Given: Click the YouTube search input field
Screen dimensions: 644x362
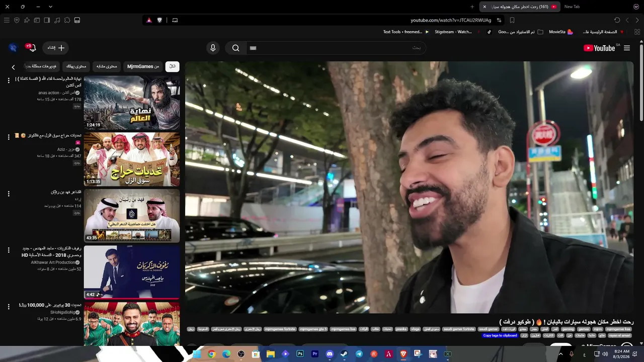Looking at the screenshot, I should [336, 48].
